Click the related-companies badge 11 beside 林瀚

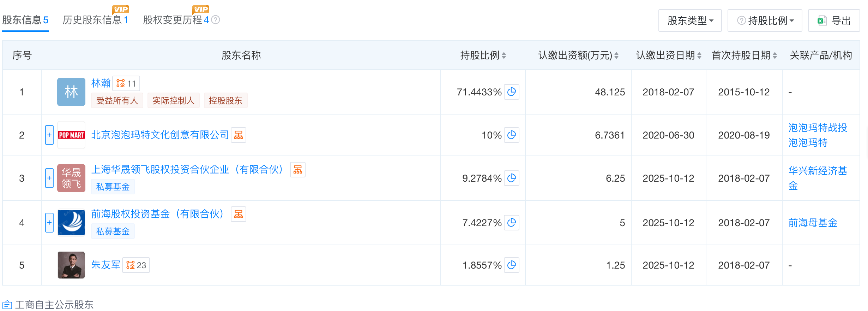126,83
